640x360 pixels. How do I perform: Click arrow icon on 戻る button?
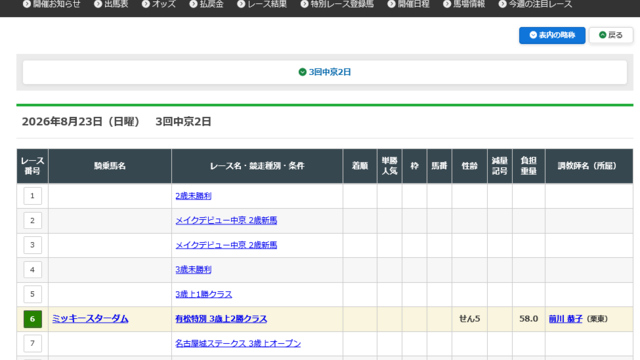coord(602,35)
